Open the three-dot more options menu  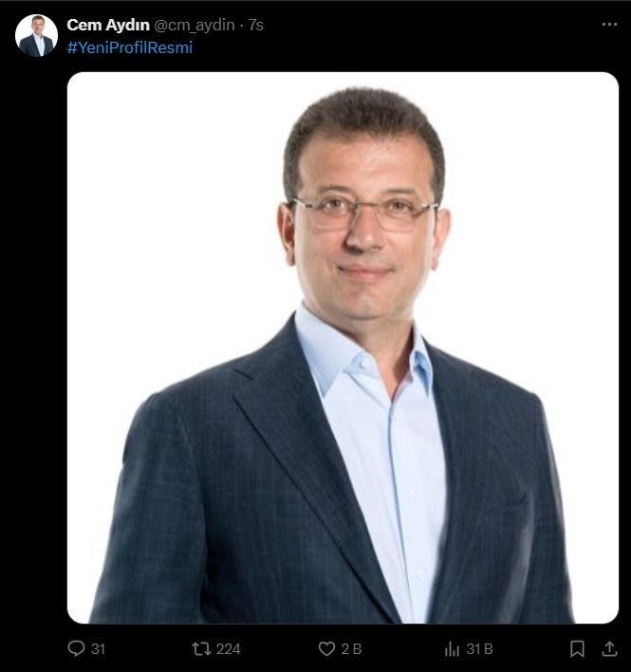coord(609,25)
